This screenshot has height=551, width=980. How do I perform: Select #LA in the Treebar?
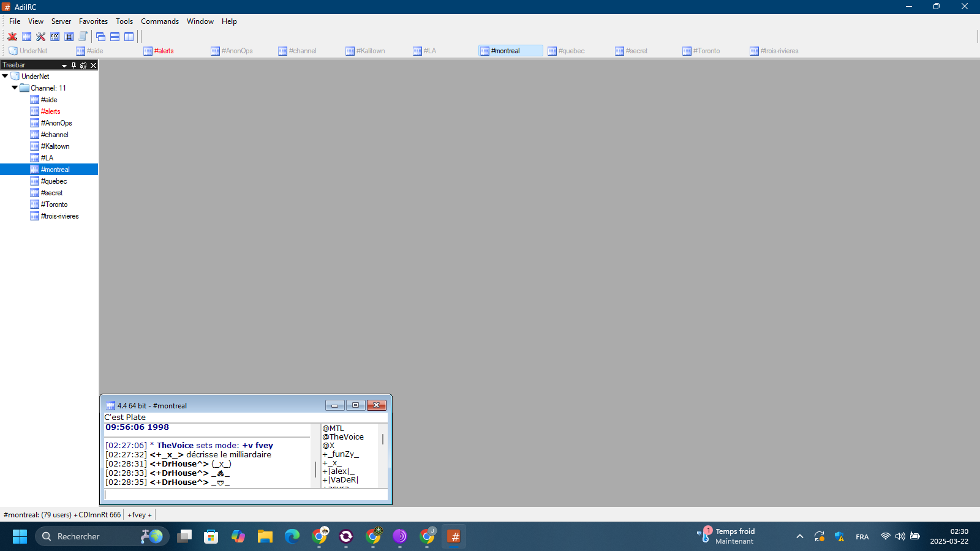pos(47,158)
